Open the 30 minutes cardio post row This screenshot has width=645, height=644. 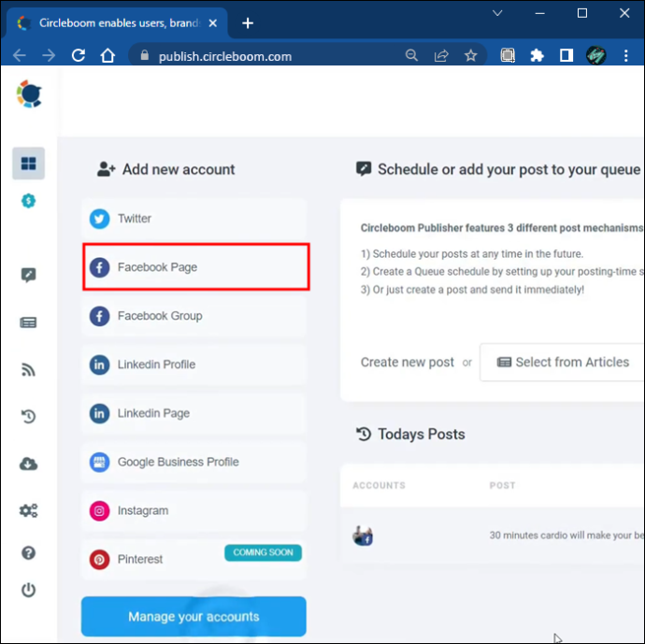coord(493,536)
